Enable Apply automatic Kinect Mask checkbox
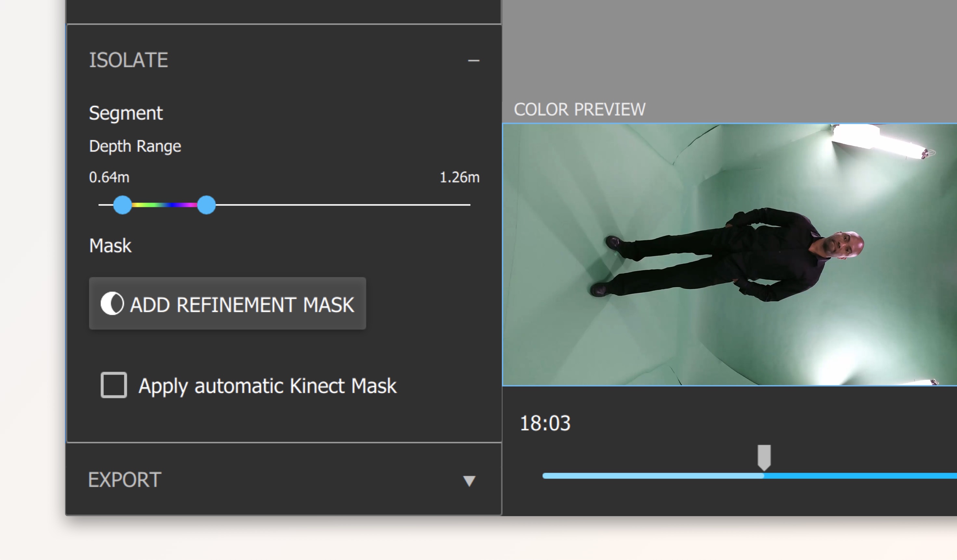This screenshot has width=957, height=560. [x=113, y=385]
